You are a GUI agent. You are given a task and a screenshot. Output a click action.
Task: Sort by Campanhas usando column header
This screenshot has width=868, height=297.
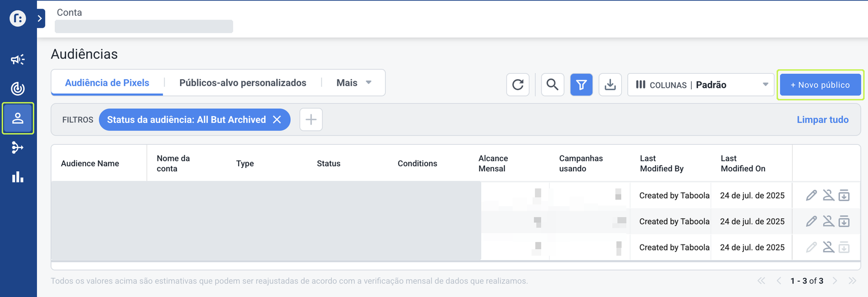[x=581, y=164]
